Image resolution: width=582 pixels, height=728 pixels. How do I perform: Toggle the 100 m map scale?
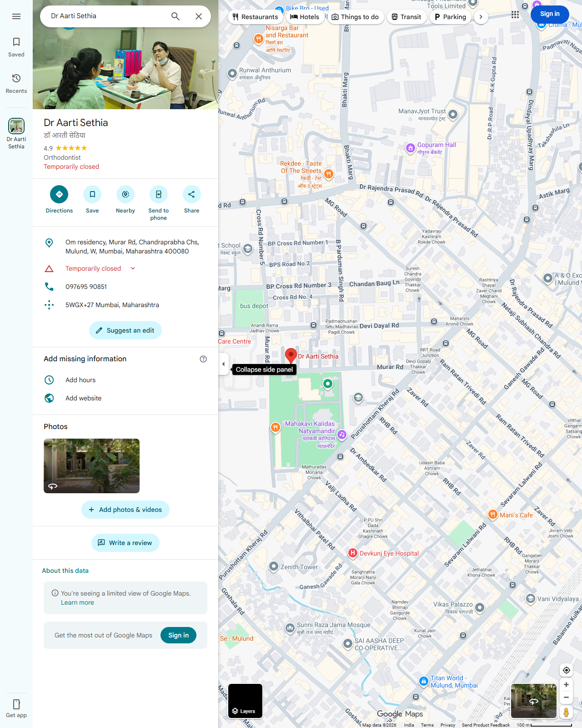(x=544, y=725)
